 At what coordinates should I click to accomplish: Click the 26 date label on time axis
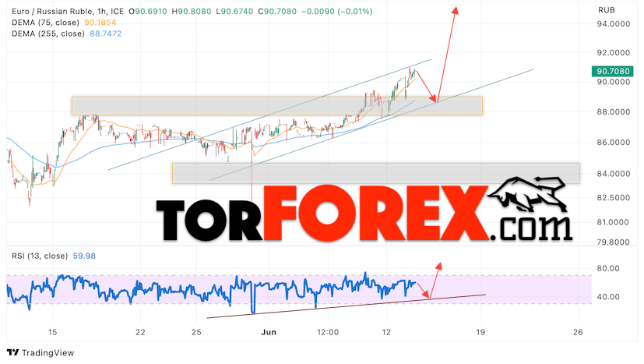pos(578,332)
